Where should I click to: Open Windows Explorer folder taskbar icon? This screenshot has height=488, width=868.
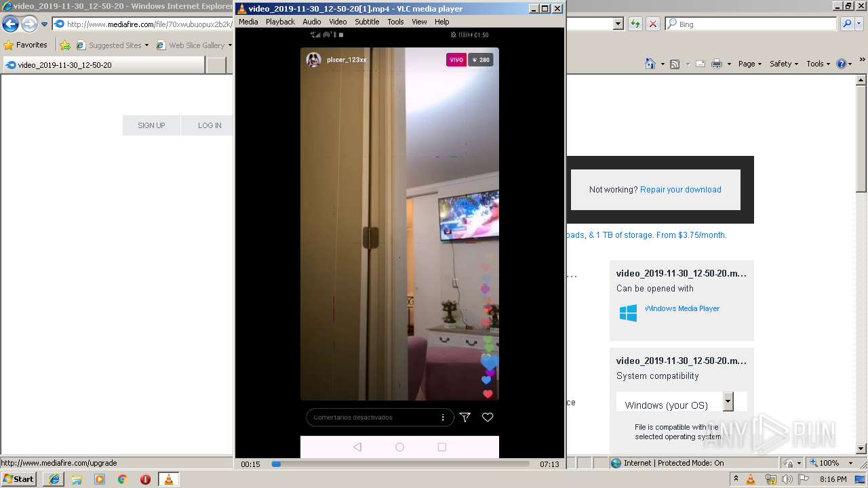click(x=77, y=479)
